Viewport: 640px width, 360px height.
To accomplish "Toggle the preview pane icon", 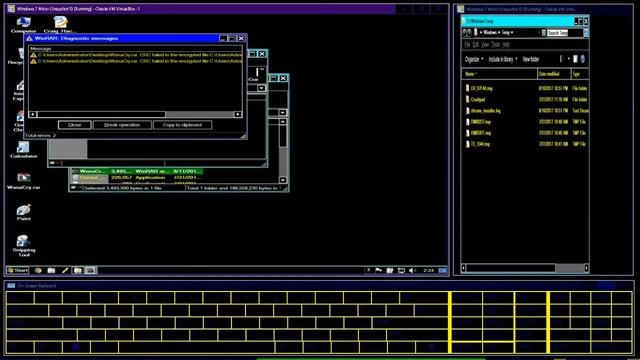I will tap(576, 59).
